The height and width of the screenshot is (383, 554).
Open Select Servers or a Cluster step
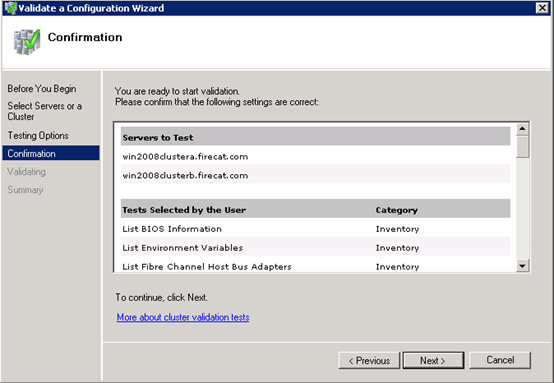[45, 111]
